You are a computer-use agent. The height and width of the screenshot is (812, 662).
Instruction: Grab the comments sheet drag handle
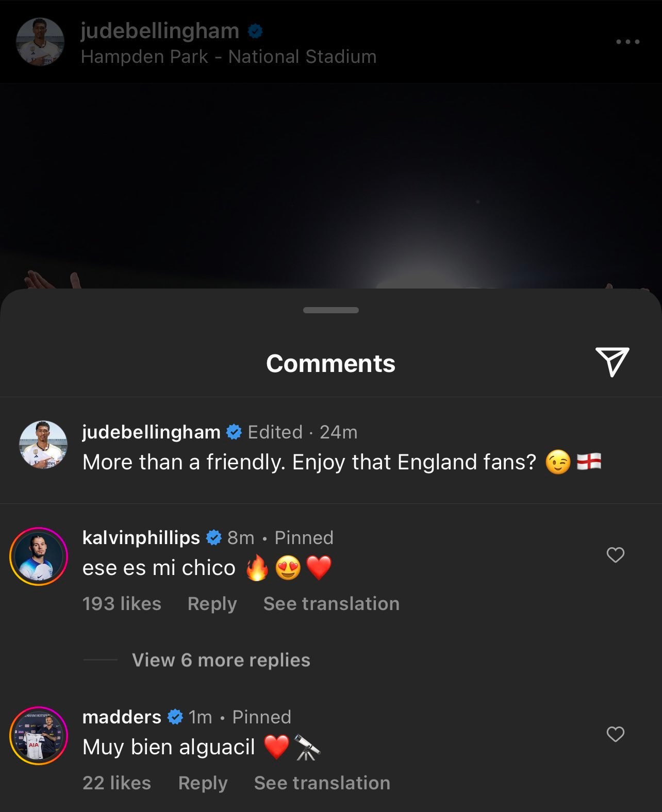click(331, 310)
